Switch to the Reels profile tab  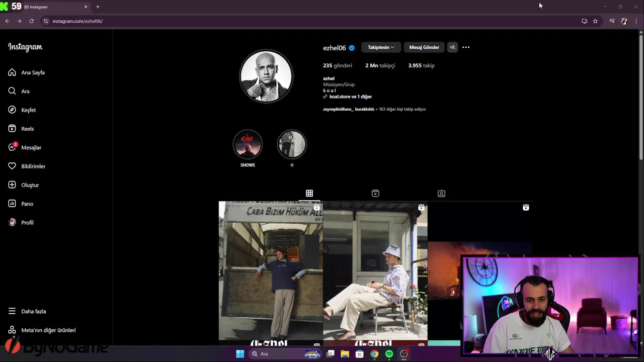tap(375, 193)
